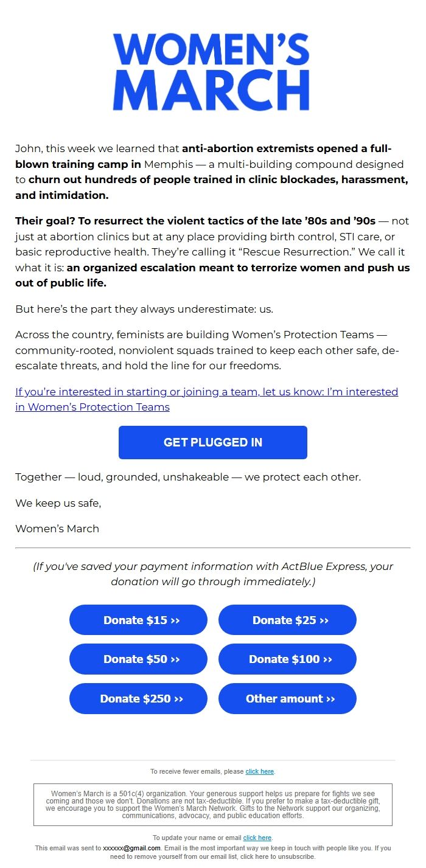
Task: Open the Other amount donation option
Action: pyautogui.click(x=287, y=698)
